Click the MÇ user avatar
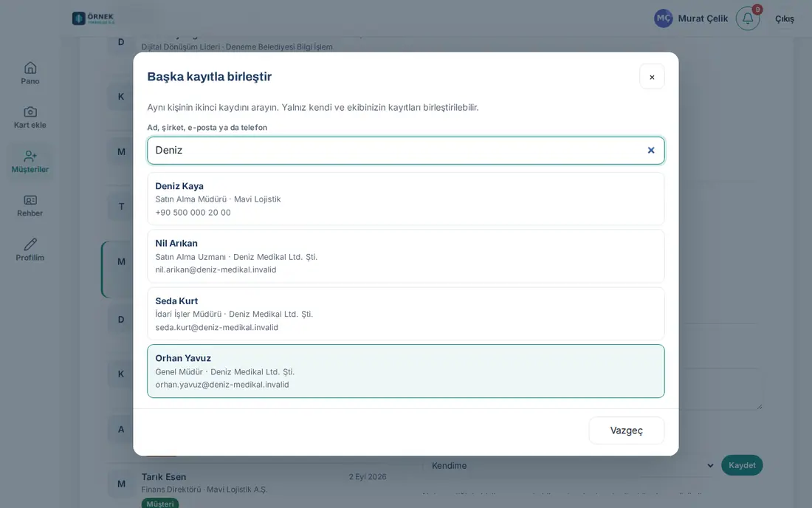This screenshot has height=508, width=812. click(x=664, y=18)
